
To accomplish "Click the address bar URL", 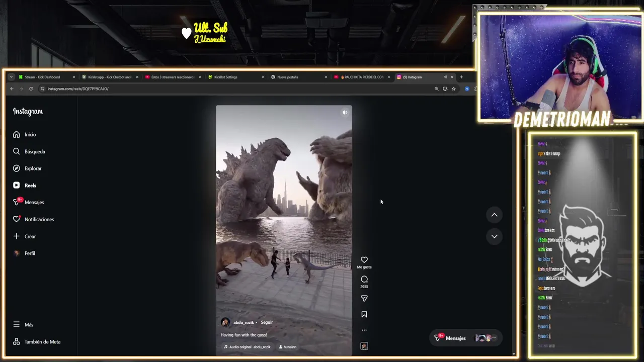I will point(78,89).
